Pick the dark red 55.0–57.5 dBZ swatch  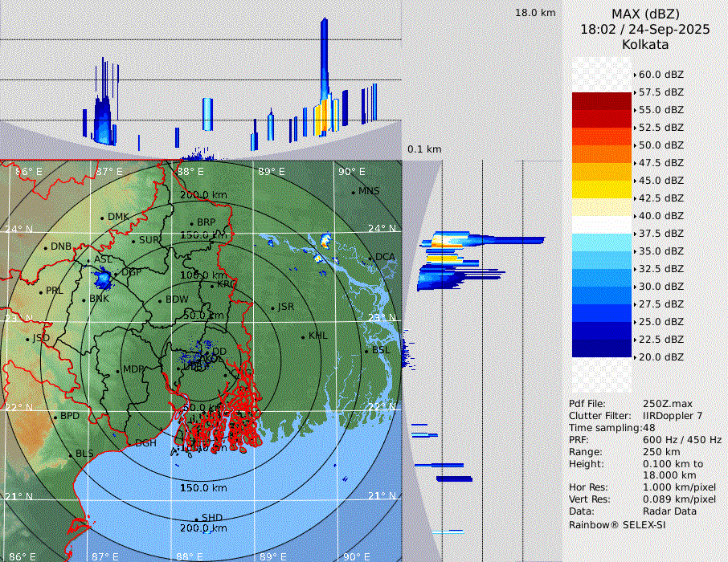click(x=602, y=101)
